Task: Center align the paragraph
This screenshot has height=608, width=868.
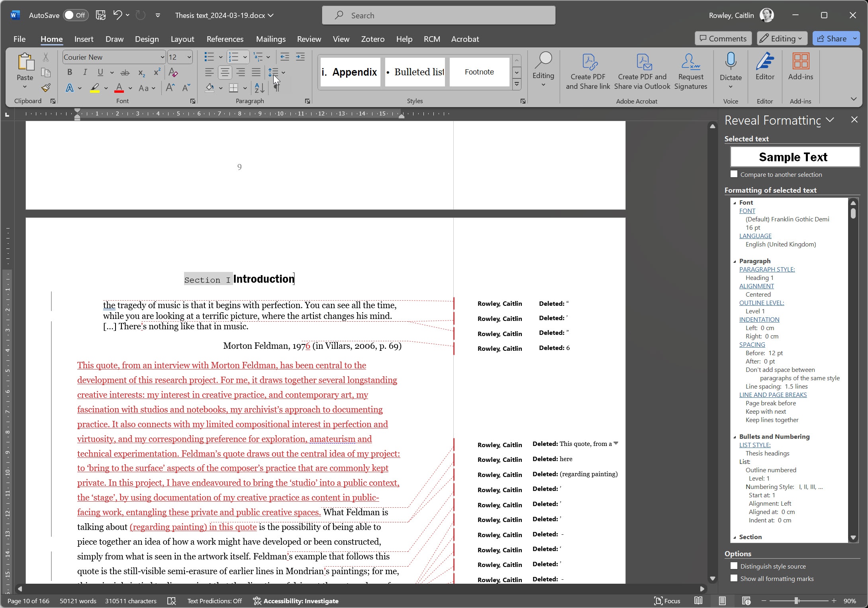Action: (225, 72)
